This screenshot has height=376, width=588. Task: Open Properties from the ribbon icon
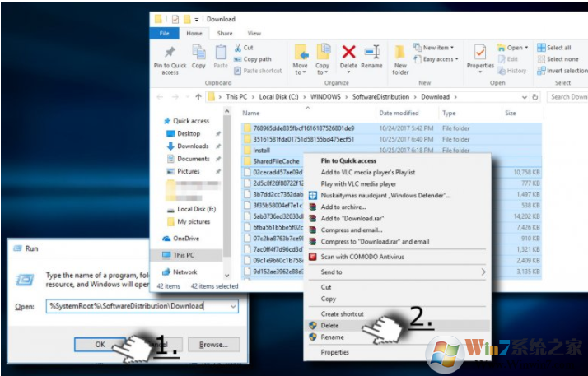click(x=480, y=53)
